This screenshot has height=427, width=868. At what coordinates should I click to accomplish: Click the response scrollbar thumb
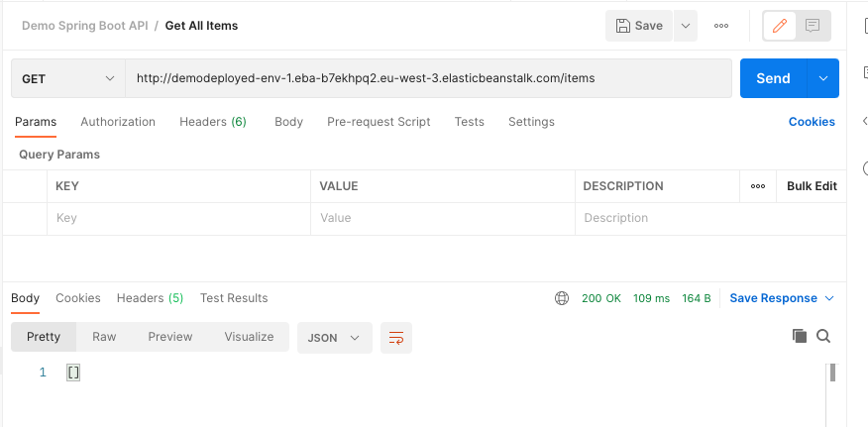pos(832,373)
